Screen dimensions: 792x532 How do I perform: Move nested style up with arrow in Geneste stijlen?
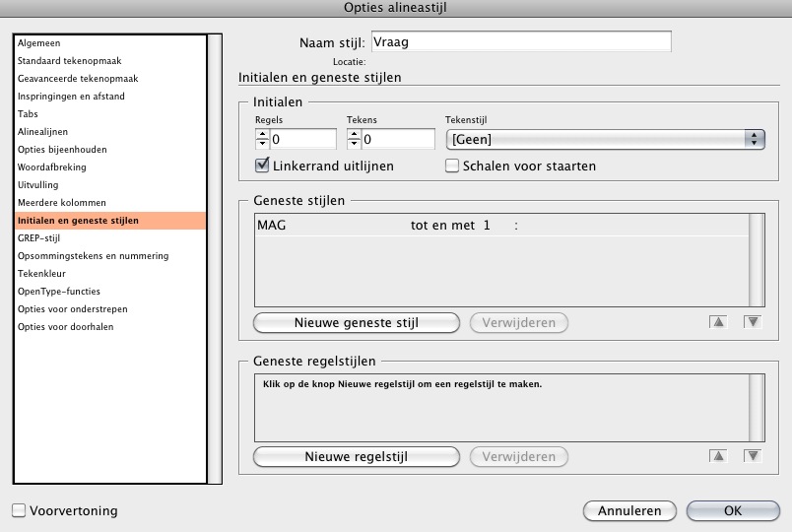coord(718,322)
